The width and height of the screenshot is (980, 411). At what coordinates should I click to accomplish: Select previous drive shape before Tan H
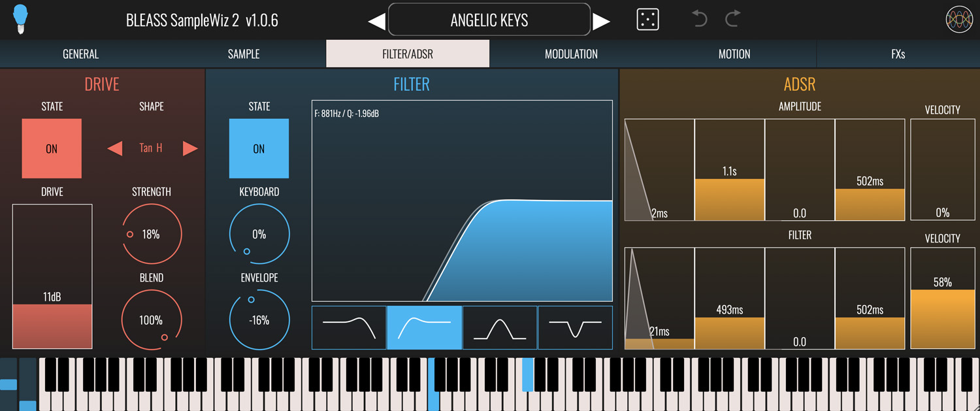coord(115,148)
